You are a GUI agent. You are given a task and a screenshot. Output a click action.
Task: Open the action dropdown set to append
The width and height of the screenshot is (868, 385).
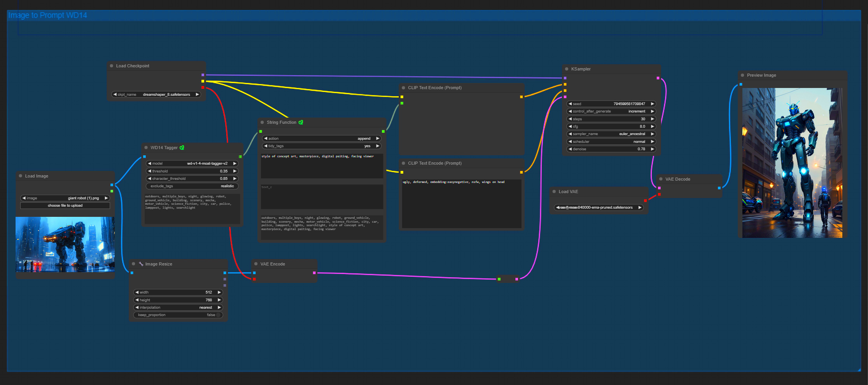click(322, 139)
